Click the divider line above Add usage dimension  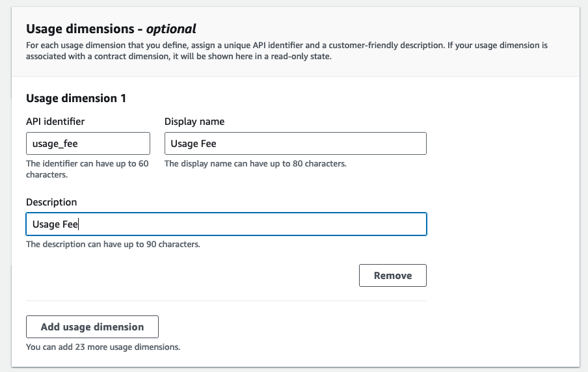point(226,300)
